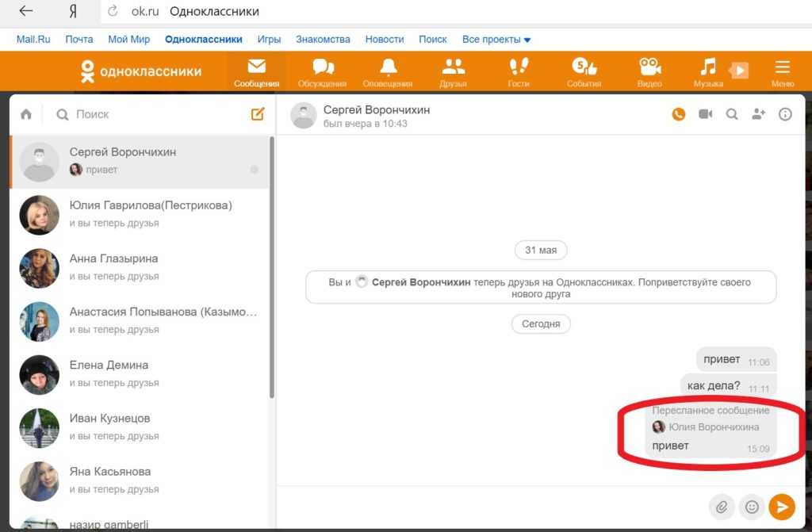Open Обсуждения chat bubbles icon
This screenshot has height=532, width=812.
[x=322, y=71]
